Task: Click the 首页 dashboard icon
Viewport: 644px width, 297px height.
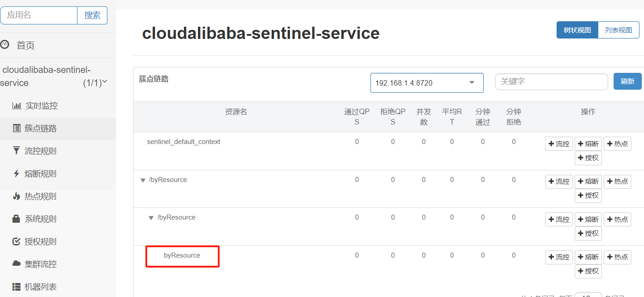Action: pyautogui.click(x=5, y=44)
